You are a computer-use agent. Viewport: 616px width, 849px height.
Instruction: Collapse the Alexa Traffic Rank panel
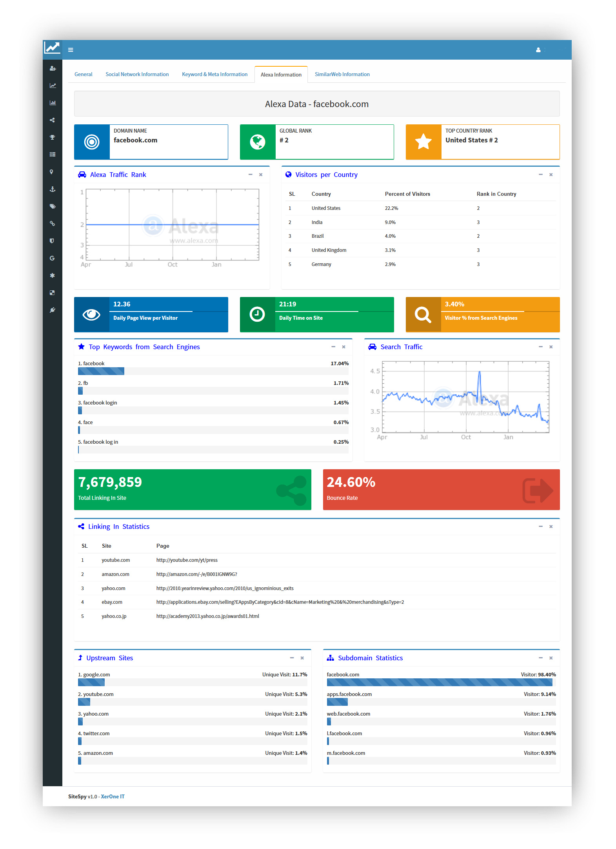250,175
